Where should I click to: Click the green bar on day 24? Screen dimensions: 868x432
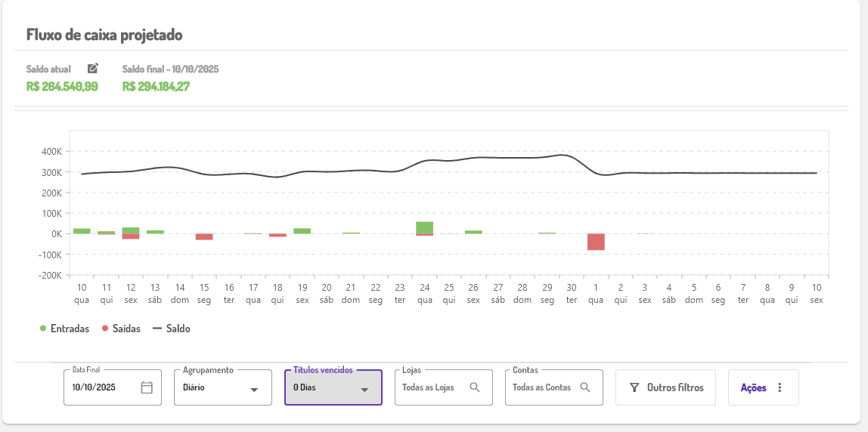coord(424,227)
